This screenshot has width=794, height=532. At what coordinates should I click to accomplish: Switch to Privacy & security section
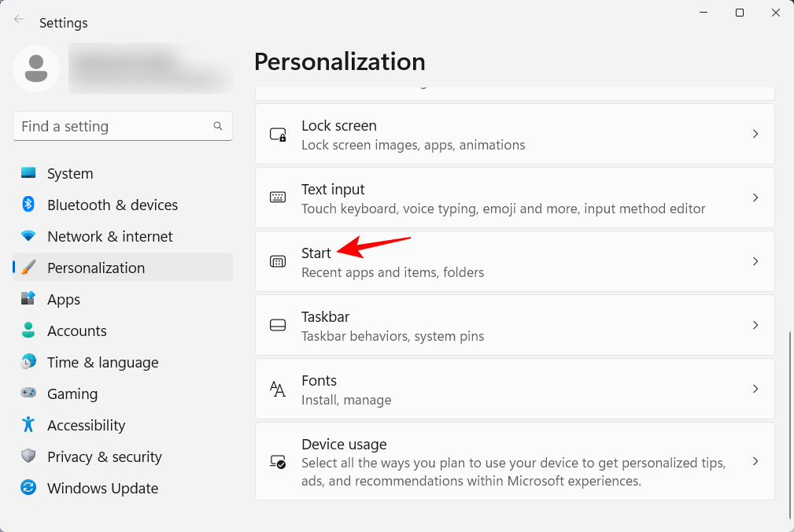105,456
